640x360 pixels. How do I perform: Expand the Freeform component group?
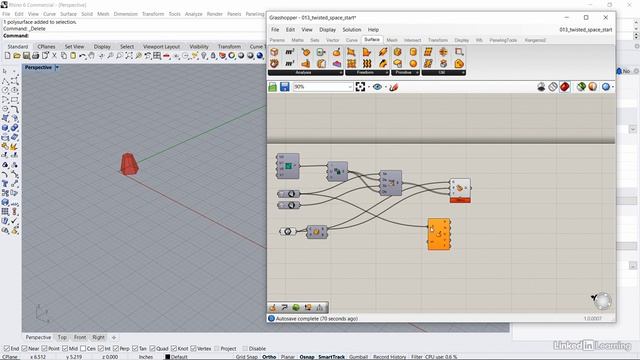point(367,73)
